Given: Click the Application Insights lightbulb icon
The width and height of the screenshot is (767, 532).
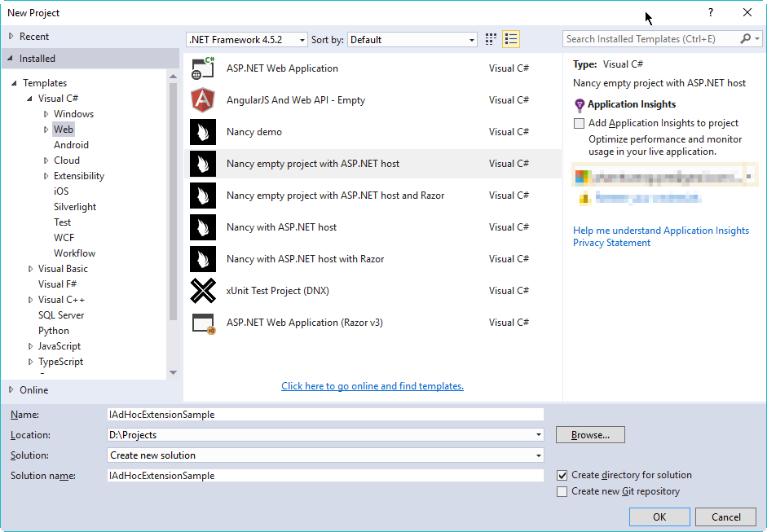Looking at the screenshot, I should [x=580, y=104].
